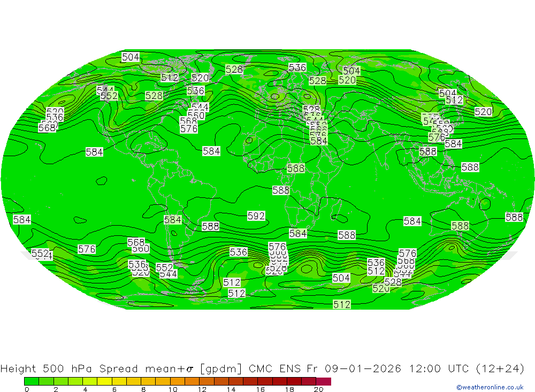This screenshot has width=535, height=392.
Task: Click the orange swatch near legend value 10
Action: (x=178, y=381)
